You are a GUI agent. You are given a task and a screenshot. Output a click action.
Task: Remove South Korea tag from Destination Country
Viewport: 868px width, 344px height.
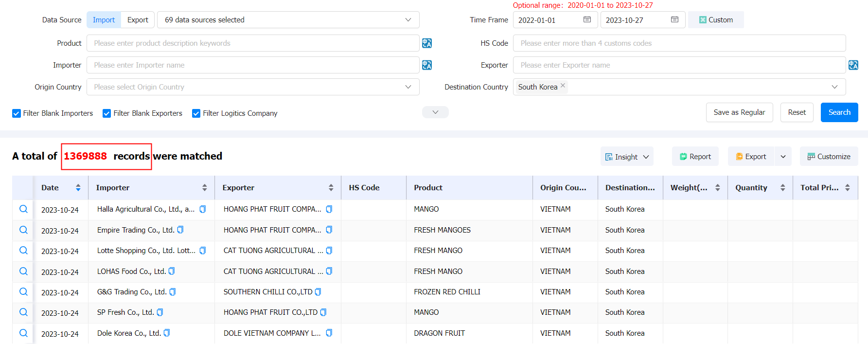pos(563,86)
